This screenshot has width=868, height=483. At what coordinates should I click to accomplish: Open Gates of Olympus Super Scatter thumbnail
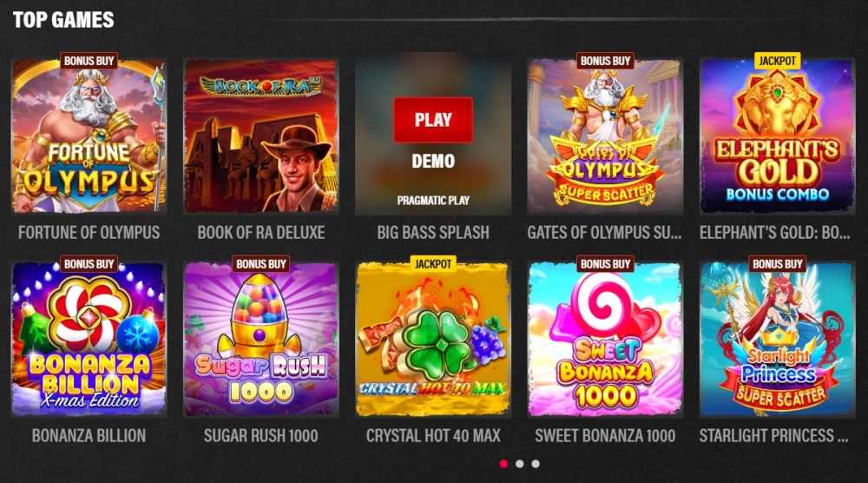(605, 136)
